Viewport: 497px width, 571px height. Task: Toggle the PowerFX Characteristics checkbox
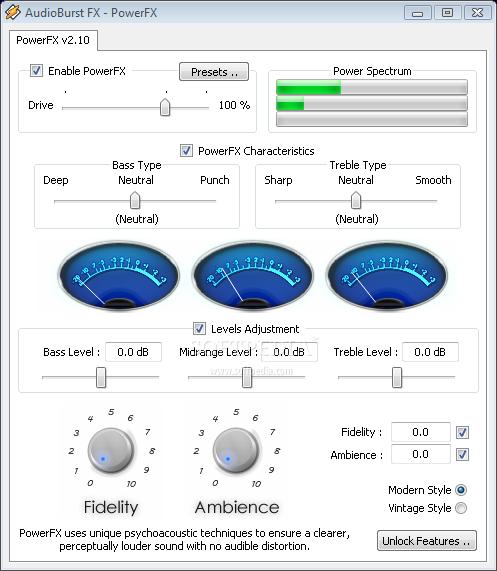pyautogui.click(x=186, y=150)
